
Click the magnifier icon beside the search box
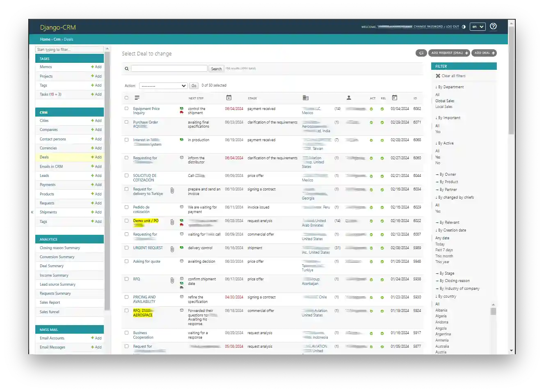127,69
